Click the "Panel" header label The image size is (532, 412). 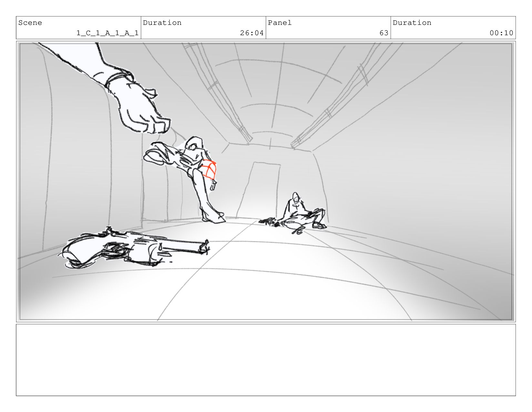(x=280, y=23)
